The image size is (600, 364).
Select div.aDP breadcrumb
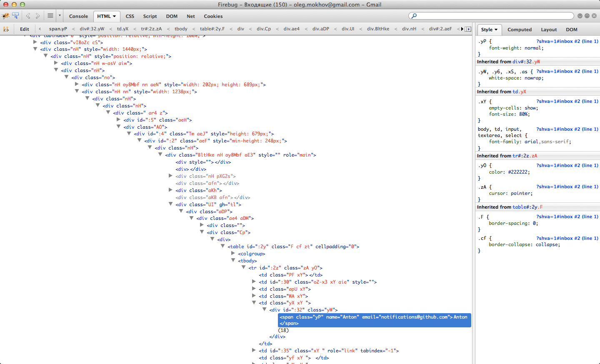point(321,29)
